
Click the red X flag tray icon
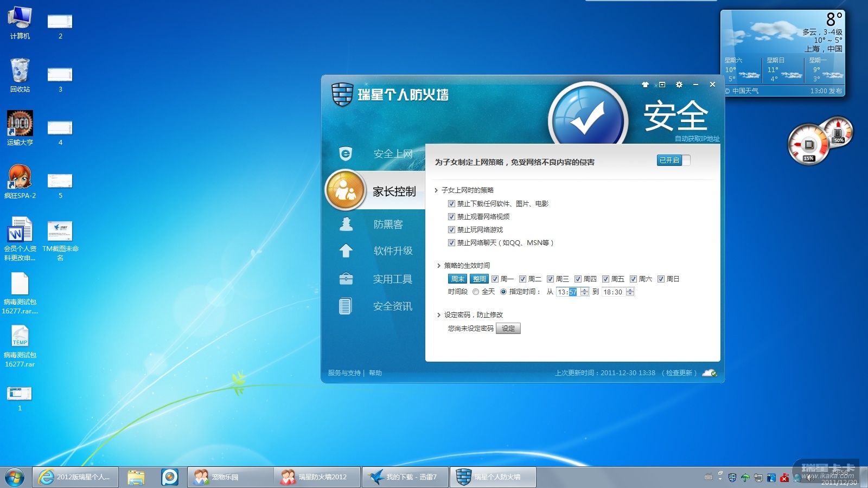pos(784,478)
